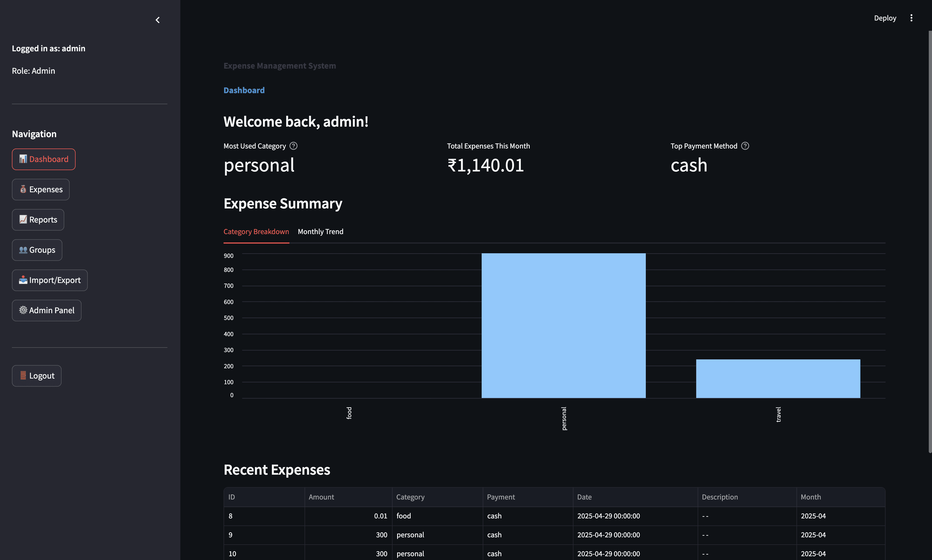The width and height of the screenshot is (932, 560).
Task: Open the Reports page
Action: [x=38, y=220]
